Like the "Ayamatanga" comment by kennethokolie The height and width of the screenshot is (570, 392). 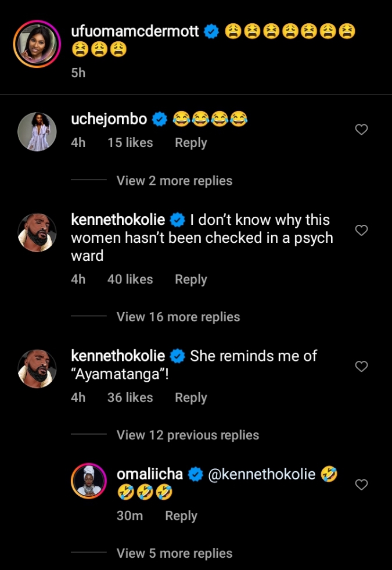(x=361, y=367)
